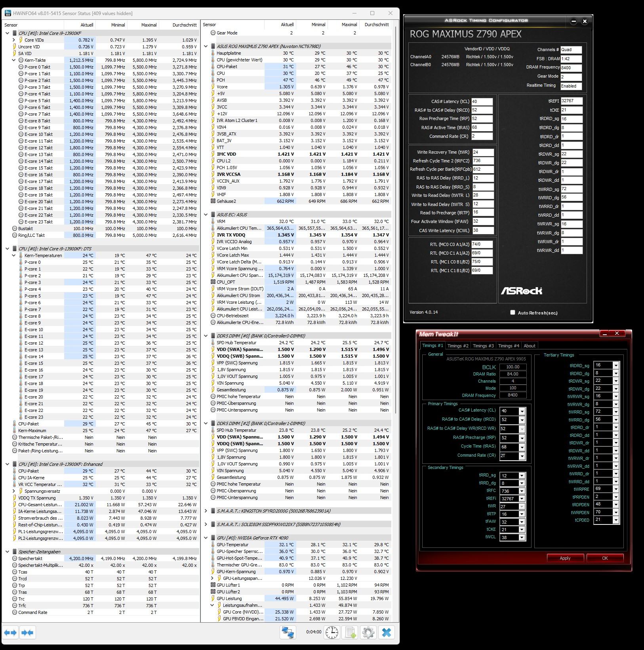
Task: Click the icon next to Ring/LLC Takt
Action: 15,235
